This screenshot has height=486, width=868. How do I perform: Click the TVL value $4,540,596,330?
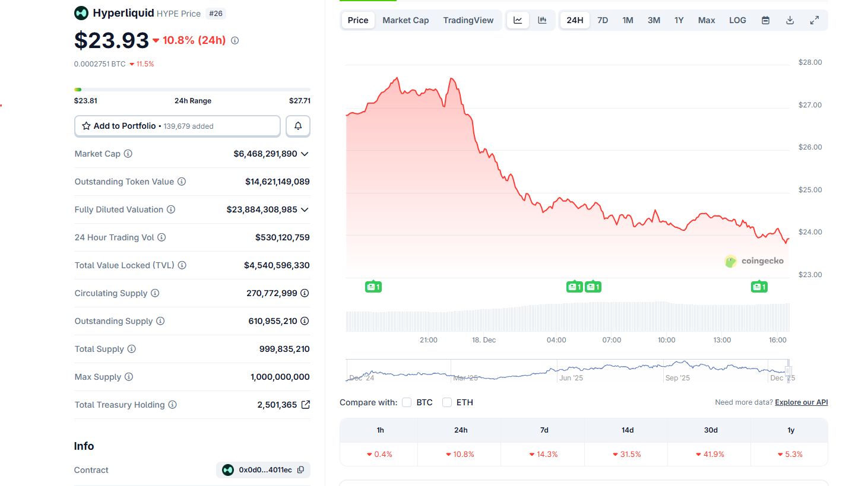tap(277, 265)
